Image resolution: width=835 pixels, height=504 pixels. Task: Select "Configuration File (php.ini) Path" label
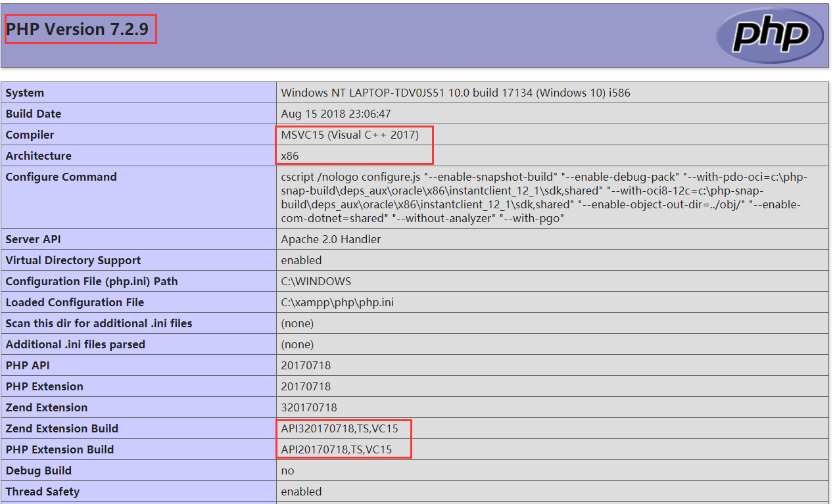point(92,281)
